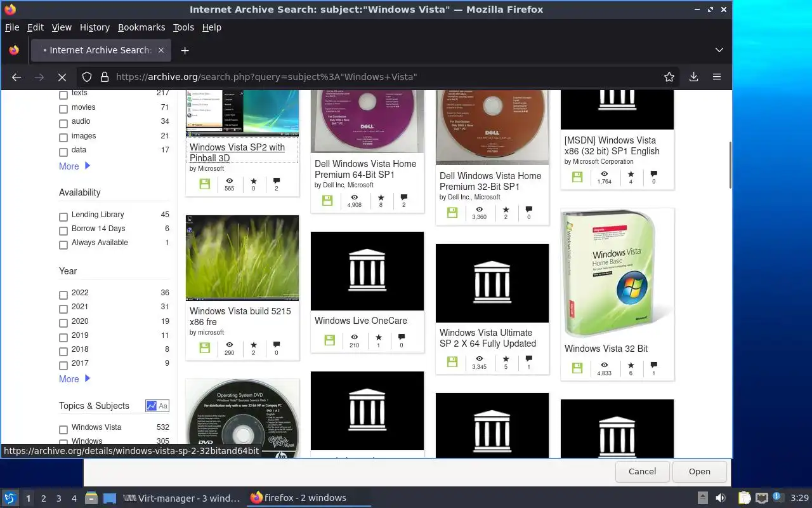Open the green grass Vista build 5215 thumbnail
The width and height of the screenshot is (812, 508).
(x=242, y=258)
